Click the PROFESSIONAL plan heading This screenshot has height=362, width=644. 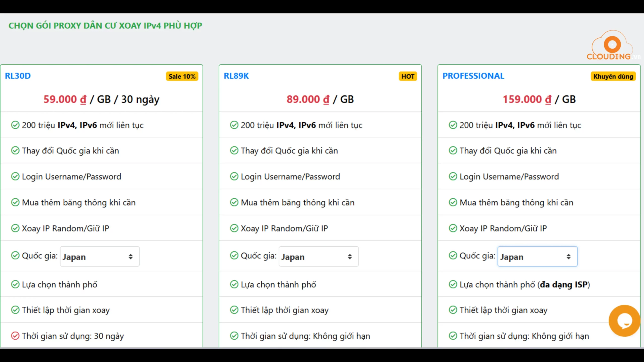(473, 76)
